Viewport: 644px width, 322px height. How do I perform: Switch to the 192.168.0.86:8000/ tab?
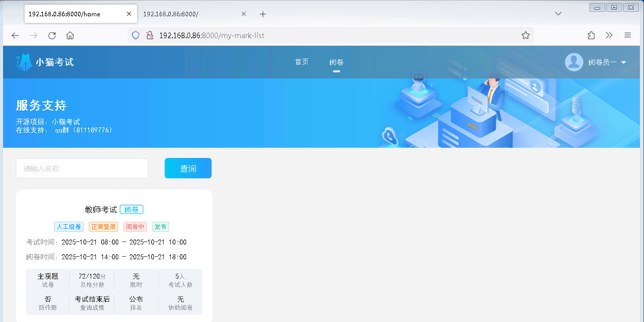click(x=189, y=14)
